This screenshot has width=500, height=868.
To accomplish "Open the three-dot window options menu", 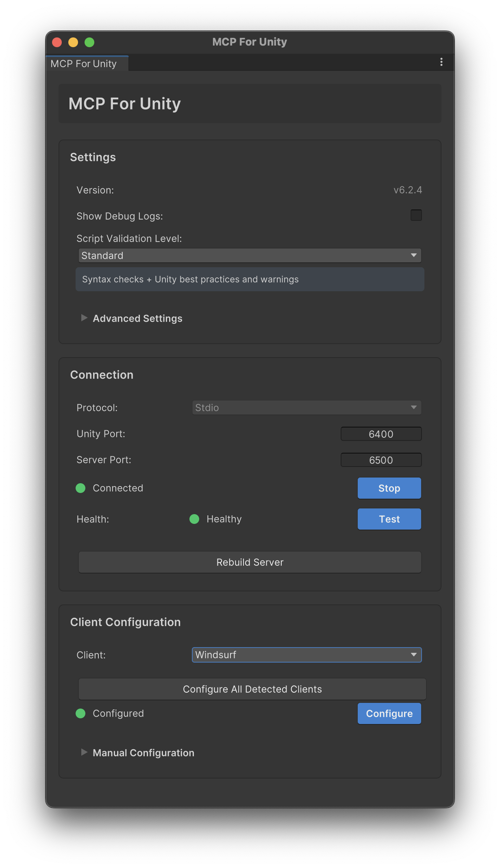I will 441,62.
